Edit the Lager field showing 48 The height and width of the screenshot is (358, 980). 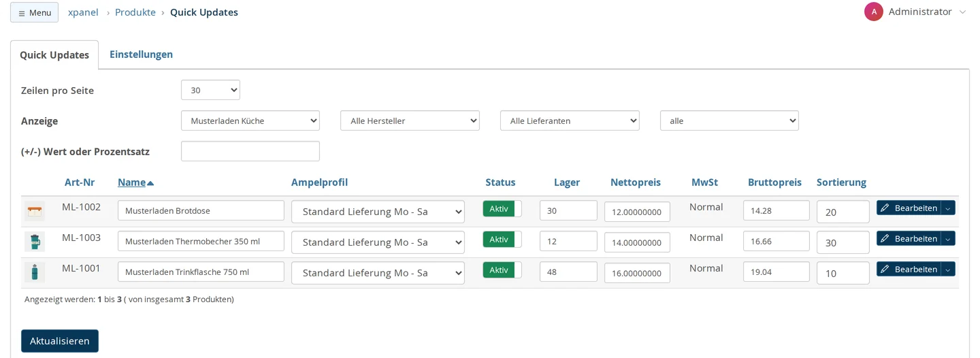568,272
